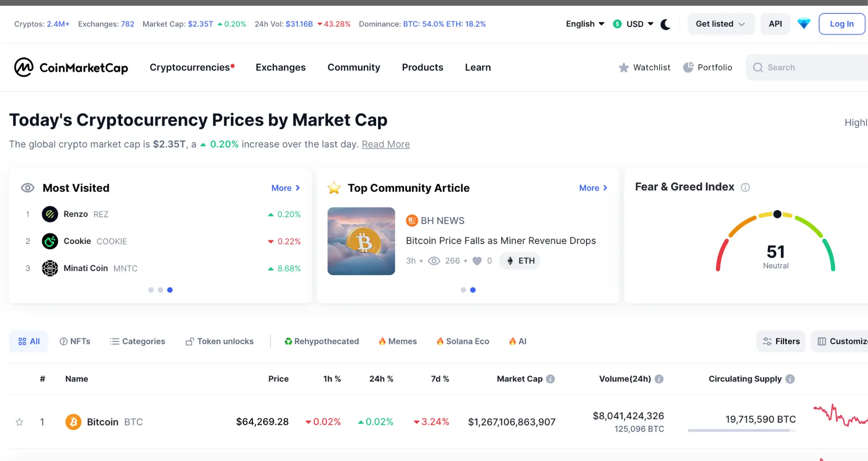Open the Filters button
Screen dimensions: 868x461
(x=781, y=341)
